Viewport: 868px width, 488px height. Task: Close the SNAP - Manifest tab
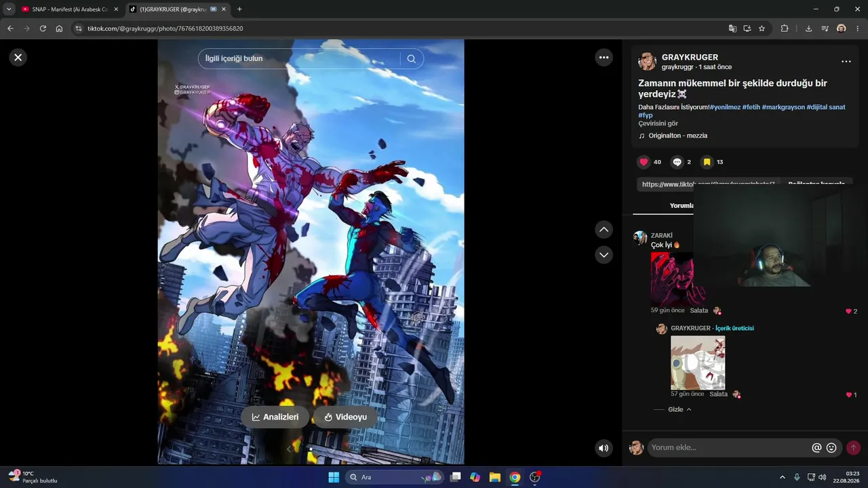[116, 9]
